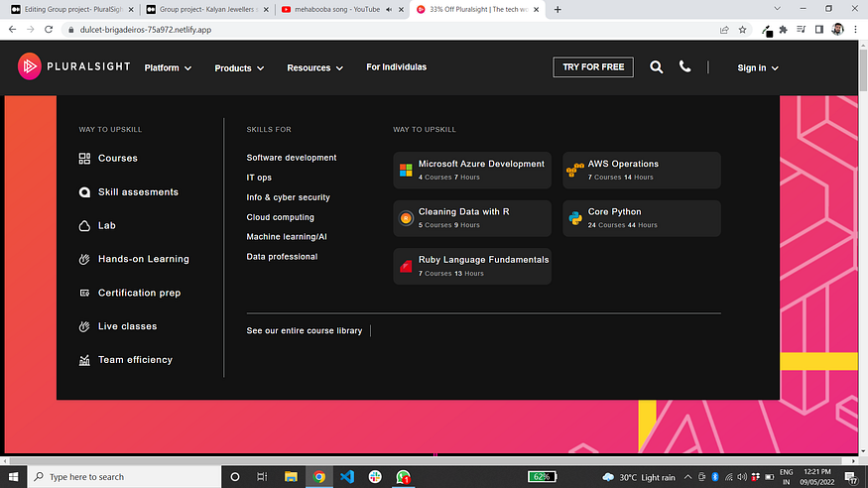The image size is (868, 488).
Task: Click the Python logo icon
Action: 575,218
